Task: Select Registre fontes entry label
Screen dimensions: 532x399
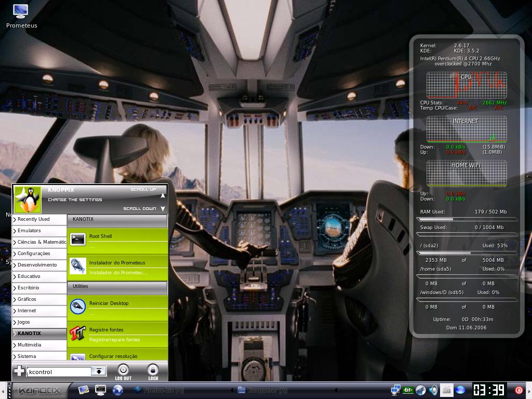Action: coord(106,330)
